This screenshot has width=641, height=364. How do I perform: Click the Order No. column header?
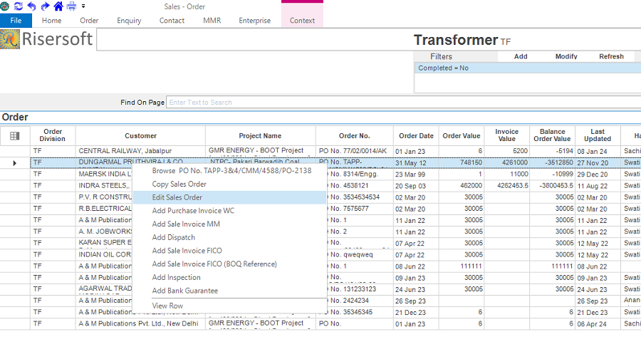click(355, 135)
